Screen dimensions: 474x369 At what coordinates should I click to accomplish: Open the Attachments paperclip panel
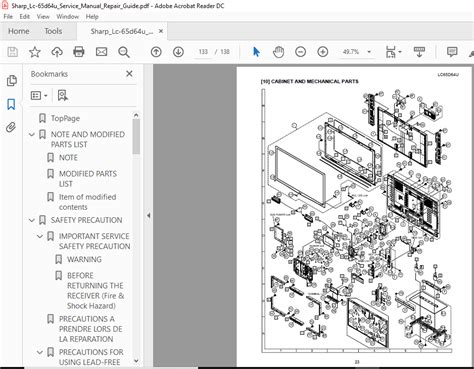pos(11,127)
